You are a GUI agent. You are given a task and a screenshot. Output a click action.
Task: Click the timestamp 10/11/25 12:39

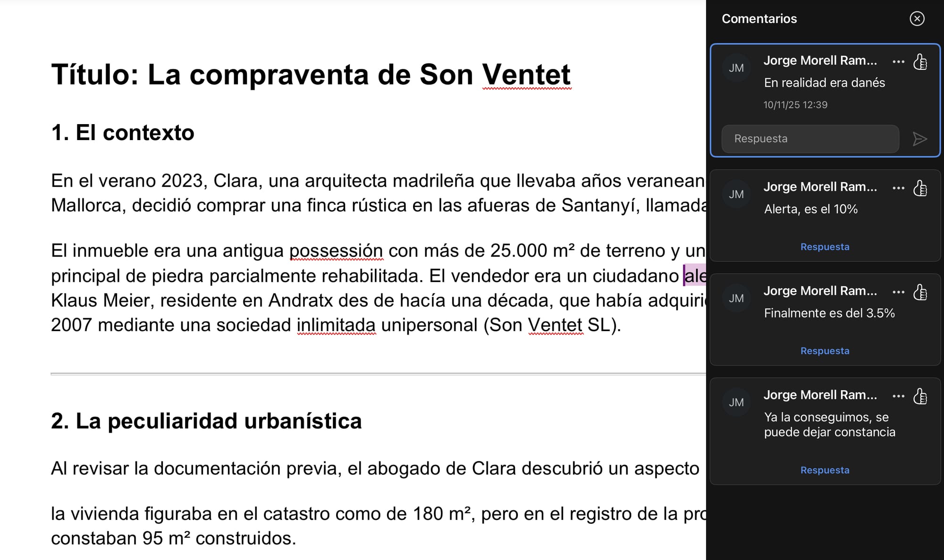click(795, 105)
